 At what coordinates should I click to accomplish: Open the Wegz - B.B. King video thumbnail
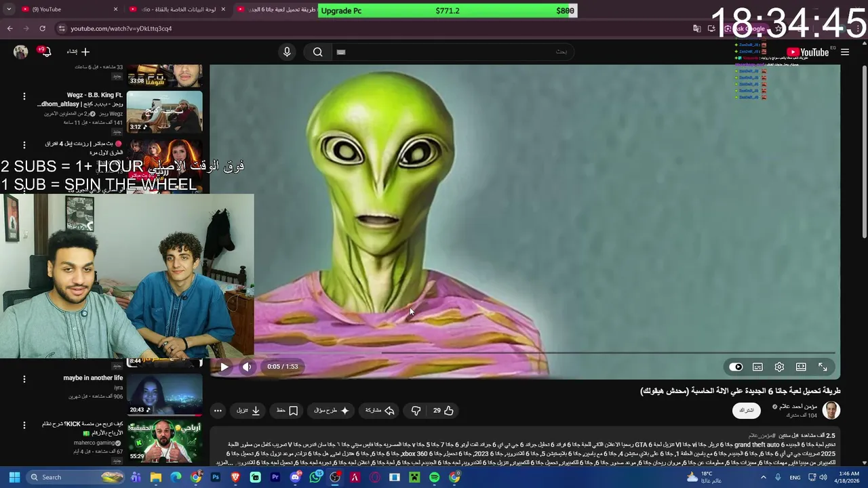[x=164, y=111]
